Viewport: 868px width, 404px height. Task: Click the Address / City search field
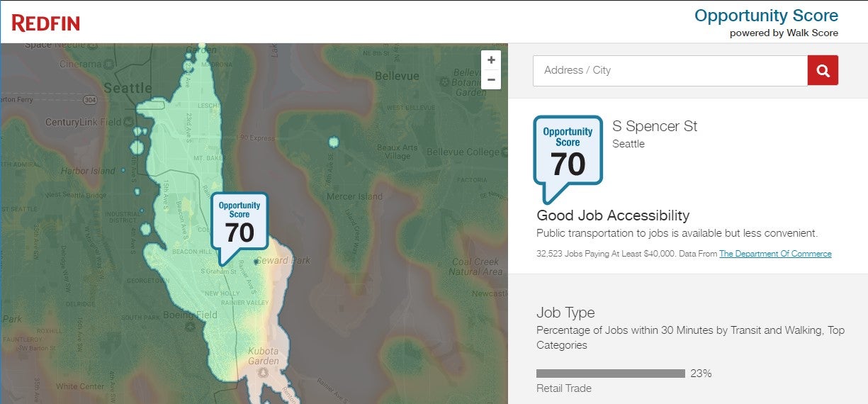(x=670, y=70)
